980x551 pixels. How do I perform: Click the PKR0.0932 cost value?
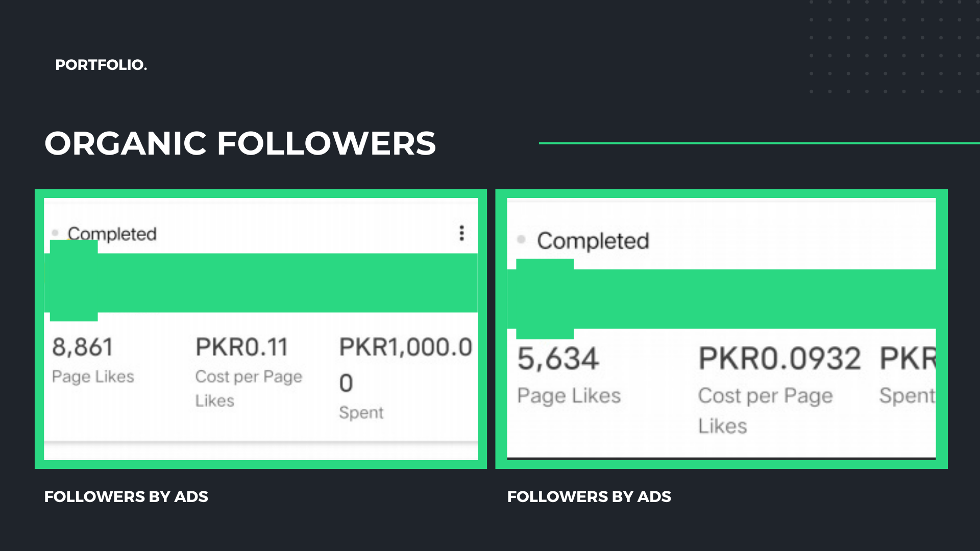coord(779,359)
